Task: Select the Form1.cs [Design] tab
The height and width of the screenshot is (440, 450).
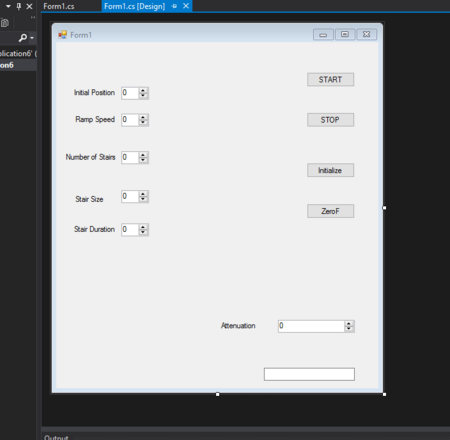Action: [x=135, y=6]
